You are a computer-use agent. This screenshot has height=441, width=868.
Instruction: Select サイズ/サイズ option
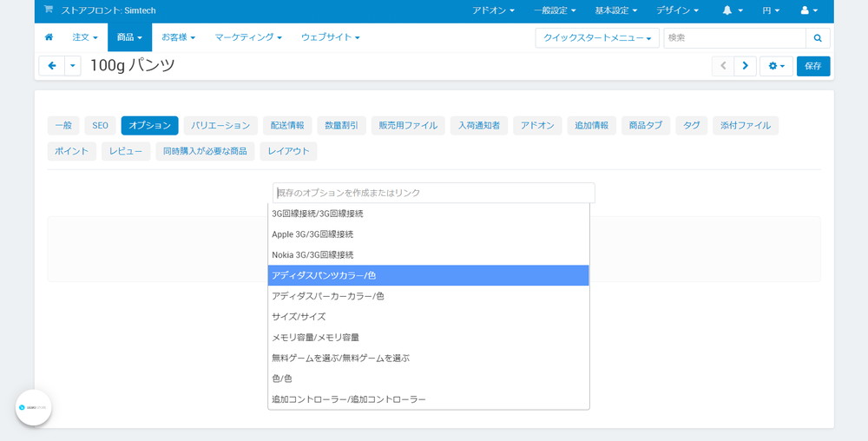point(429,317)
